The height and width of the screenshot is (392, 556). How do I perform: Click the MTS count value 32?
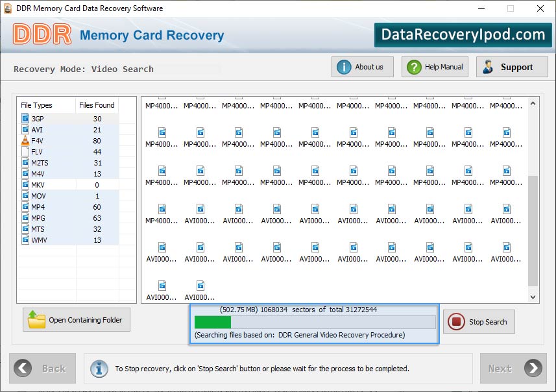point(97,229)
